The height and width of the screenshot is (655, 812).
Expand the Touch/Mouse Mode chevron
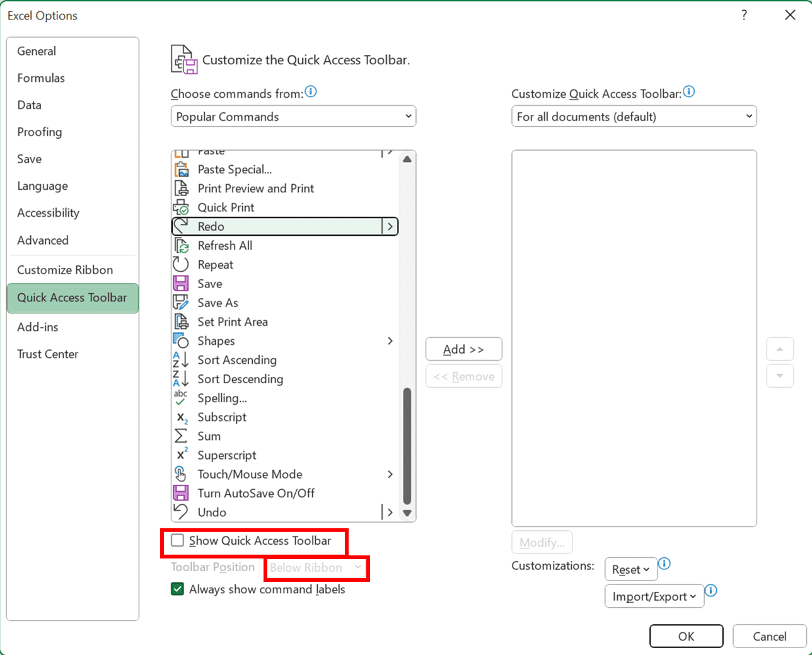(x=390, y=474)
